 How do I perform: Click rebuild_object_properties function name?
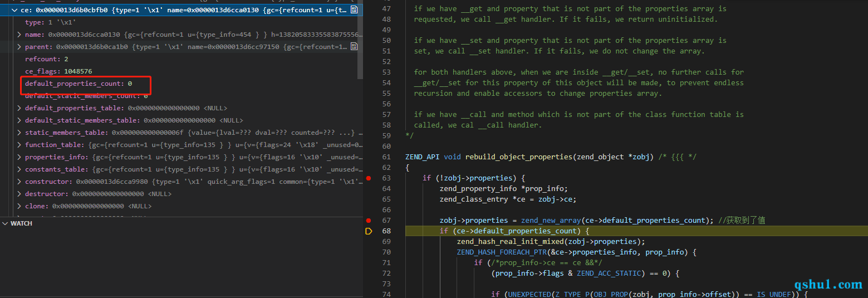[519, 157]
